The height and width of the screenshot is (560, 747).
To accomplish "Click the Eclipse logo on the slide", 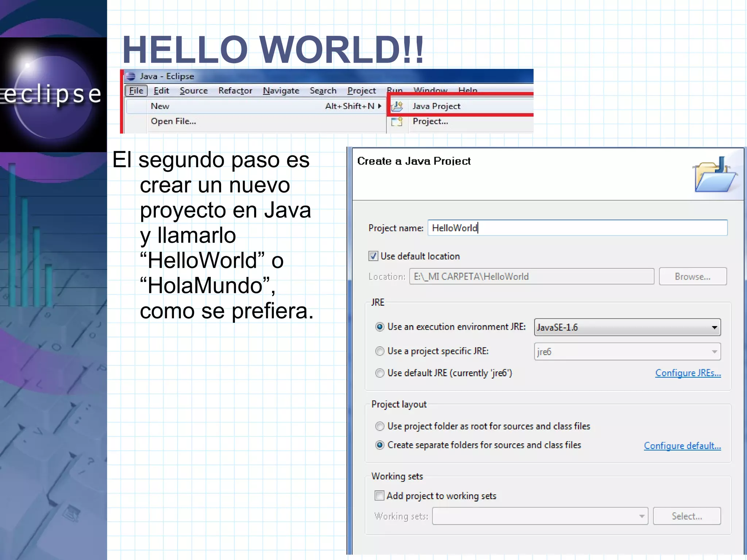I will pyautogui.click(x=53, y=94).
